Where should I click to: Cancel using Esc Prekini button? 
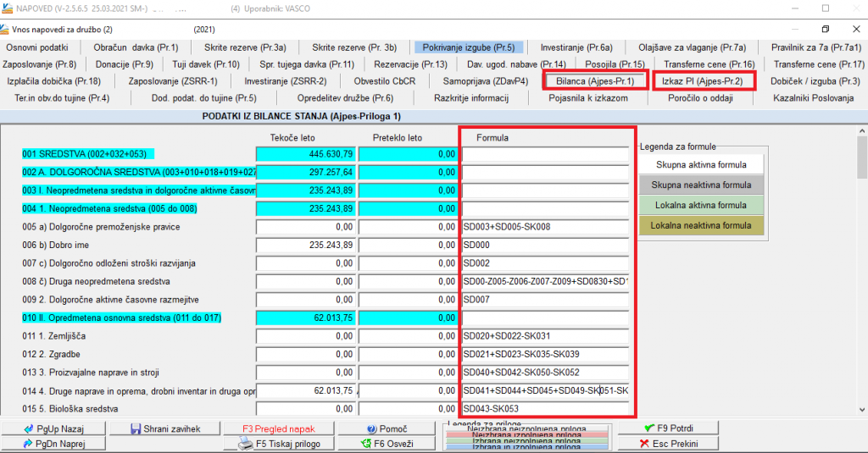[x=668, y=443]
